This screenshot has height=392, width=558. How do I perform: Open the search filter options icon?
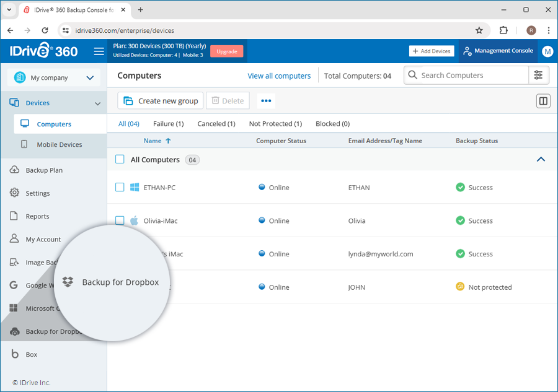(x=538, y=76)
